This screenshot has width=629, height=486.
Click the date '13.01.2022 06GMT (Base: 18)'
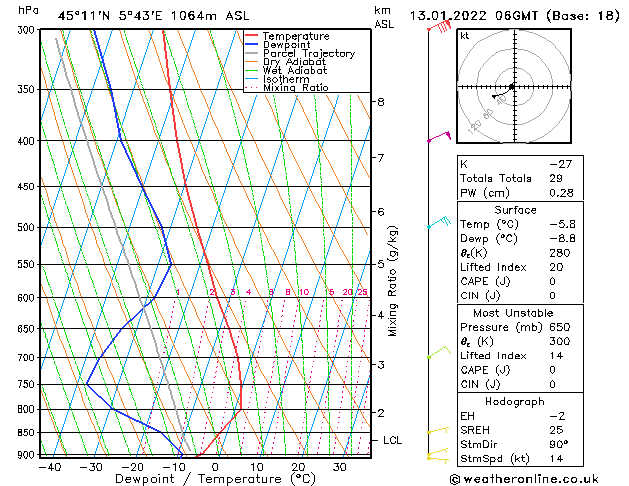515,16
